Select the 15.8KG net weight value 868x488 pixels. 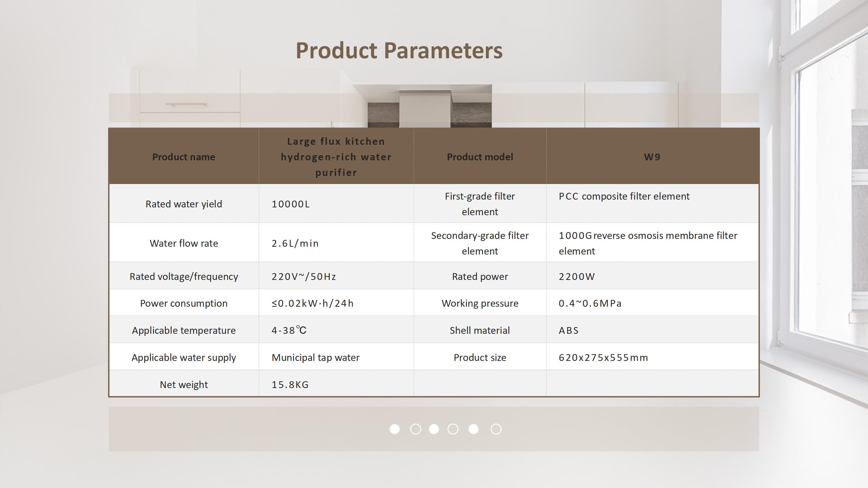[290, 385]
